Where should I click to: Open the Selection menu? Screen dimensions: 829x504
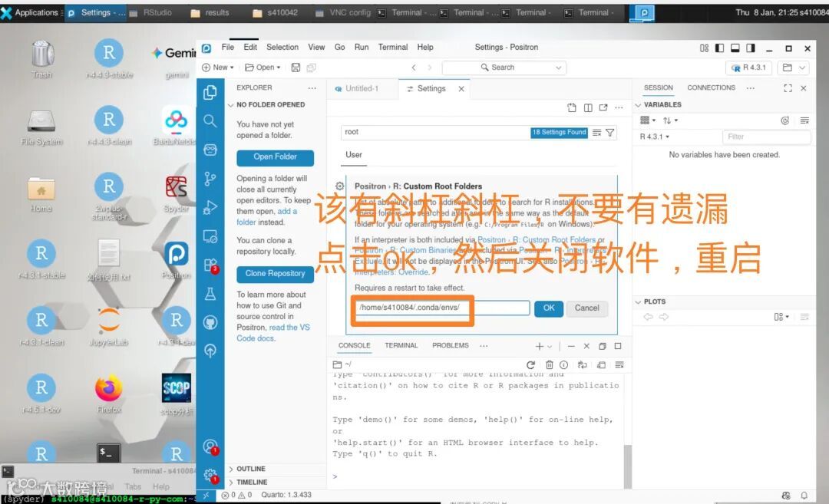(282, 47)
